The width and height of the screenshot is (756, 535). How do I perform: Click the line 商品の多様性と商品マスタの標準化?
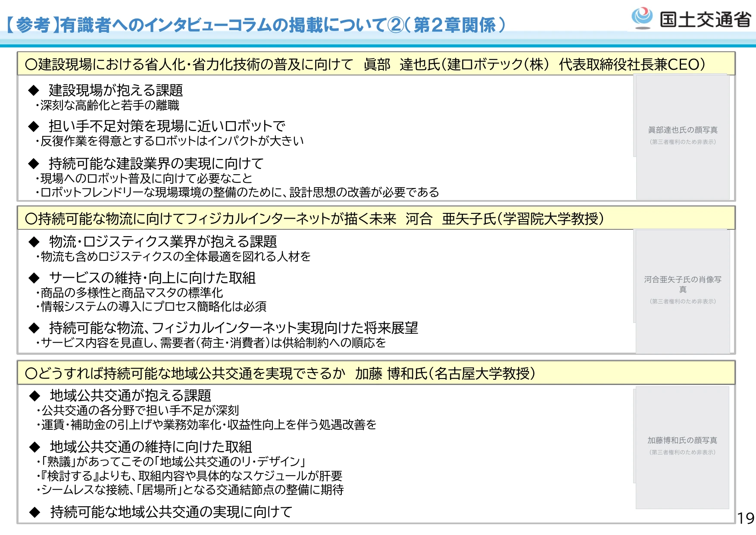(x=129, y=293)
